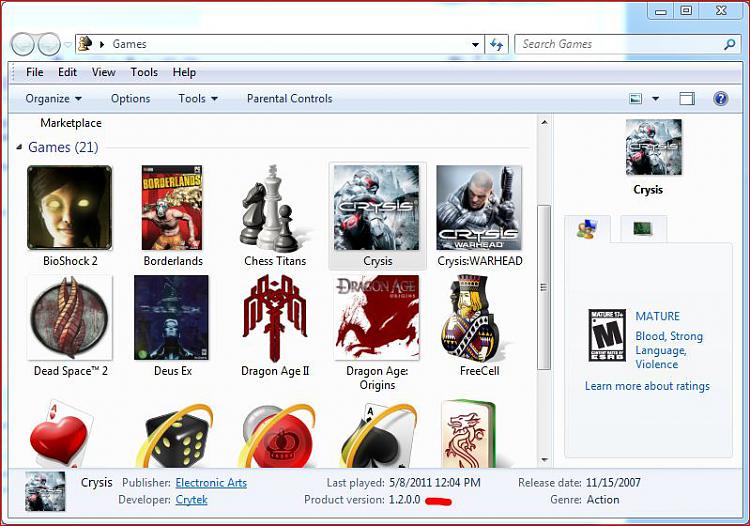Select the Dead Space 2 game icon
The height and width of the screenshot is (526, 750).
70,318
